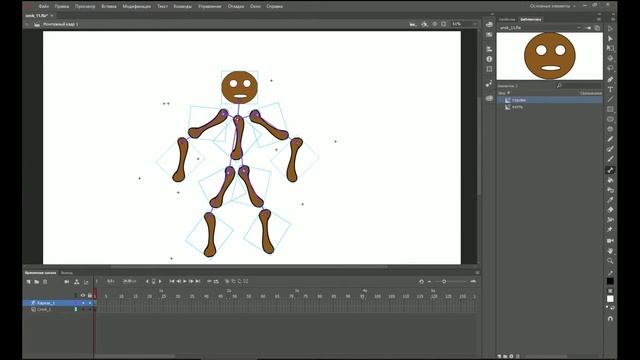Select the Selection arrow tool
This screenshot has height=360, width=640.
coord(610,29)
